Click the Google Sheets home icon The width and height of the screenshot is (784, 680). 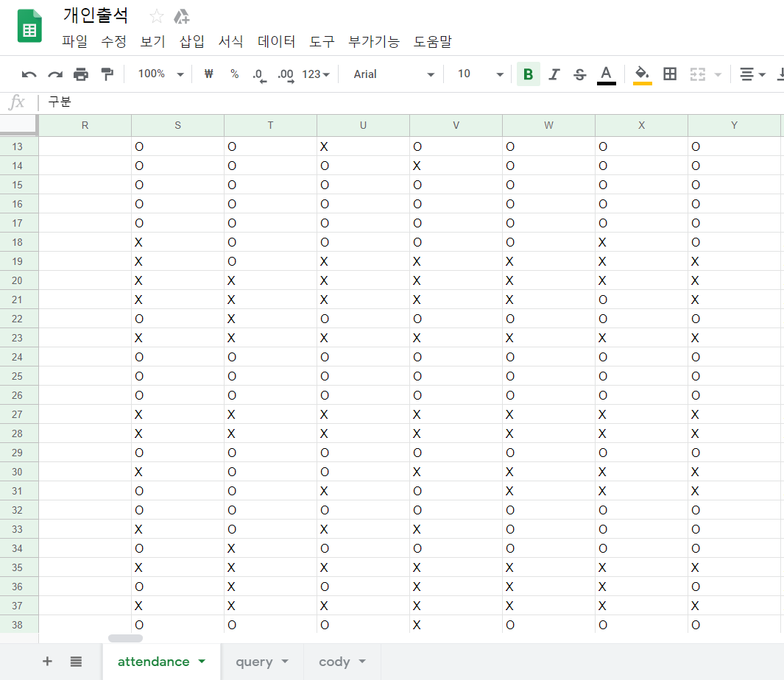(x=29, y=26)
